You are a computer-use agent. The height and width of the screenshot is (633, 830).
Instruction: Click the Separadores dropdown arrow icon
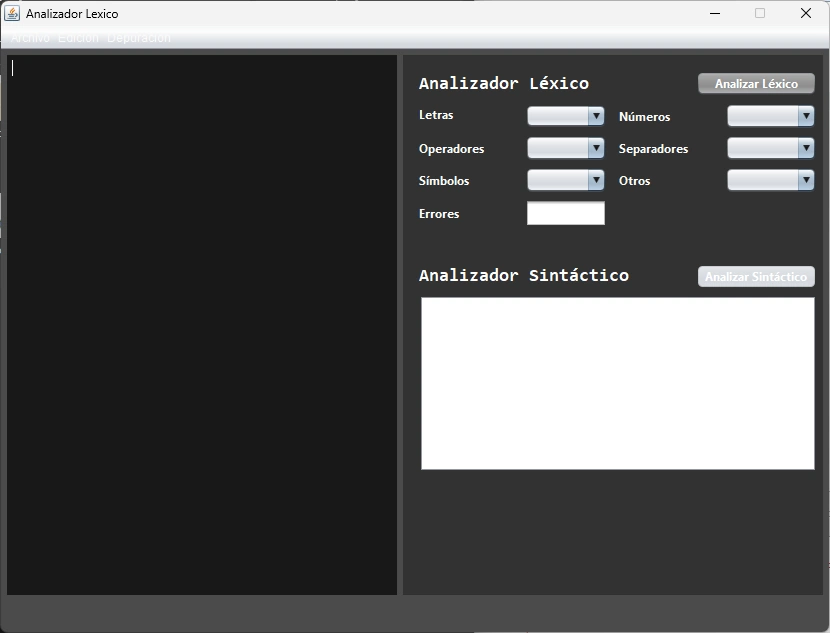[x=806, y=148]
